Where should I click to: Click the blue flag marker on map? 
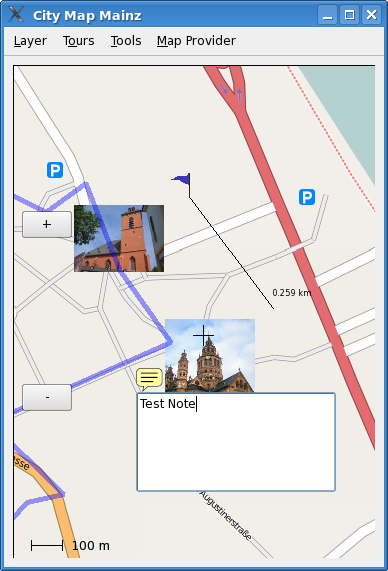[181, 180]
